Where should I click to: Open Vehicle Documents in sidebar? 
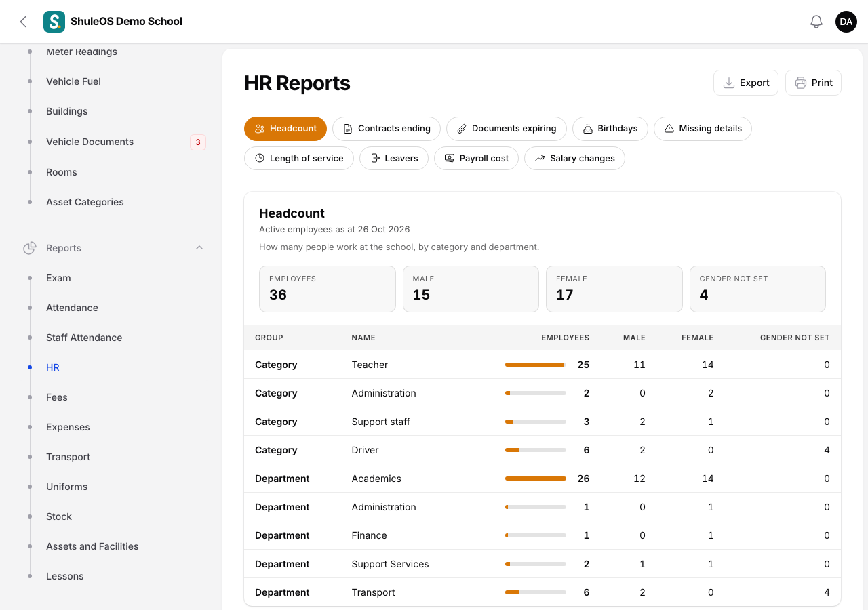pos(90,142)
